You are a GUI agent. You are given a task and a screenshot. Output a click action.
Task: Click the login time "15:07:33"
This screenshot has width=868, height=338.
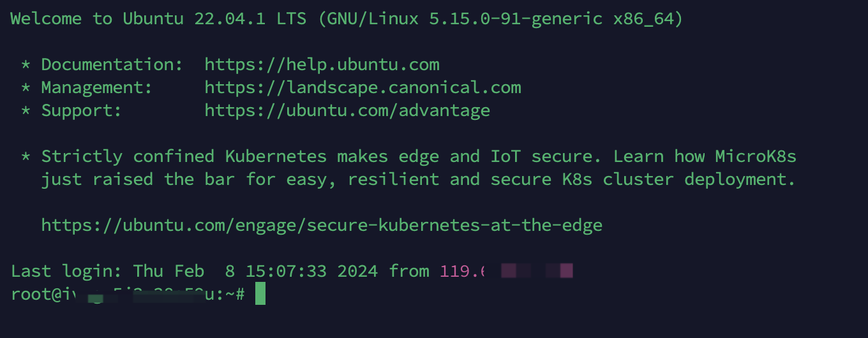pos(286,271)
